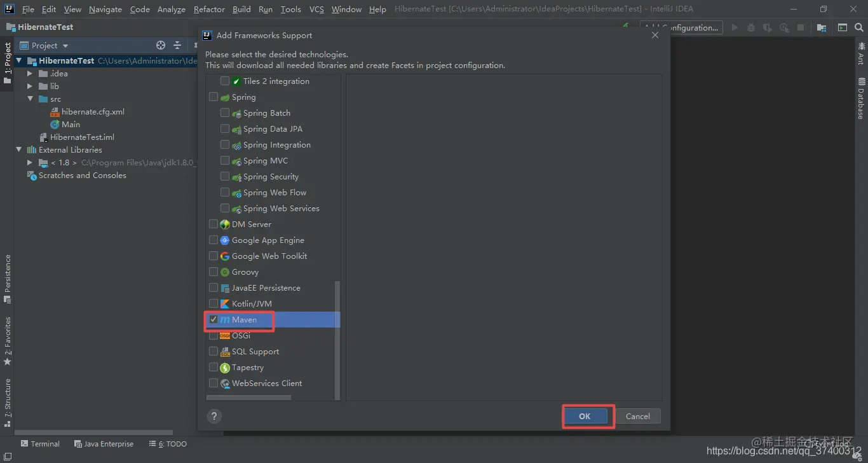Check the Tapestry checkbox

214,368
